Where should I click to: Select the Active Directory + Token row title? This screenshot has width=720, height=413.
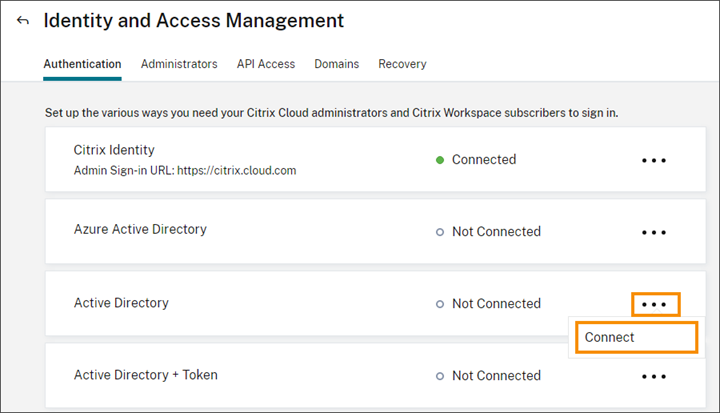(x=146, y=375)
